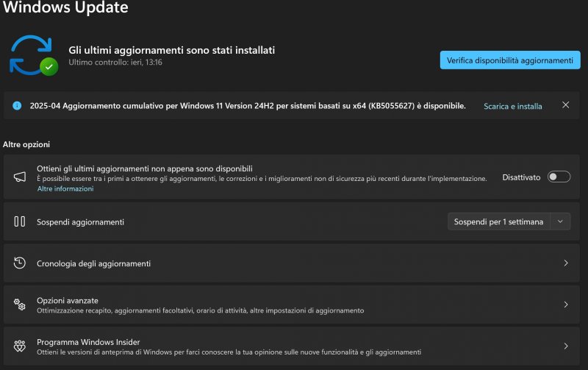Click the Ottimizzazione recapito description text
The height and width of the screenshot is (370, 588).
point(200,310)
